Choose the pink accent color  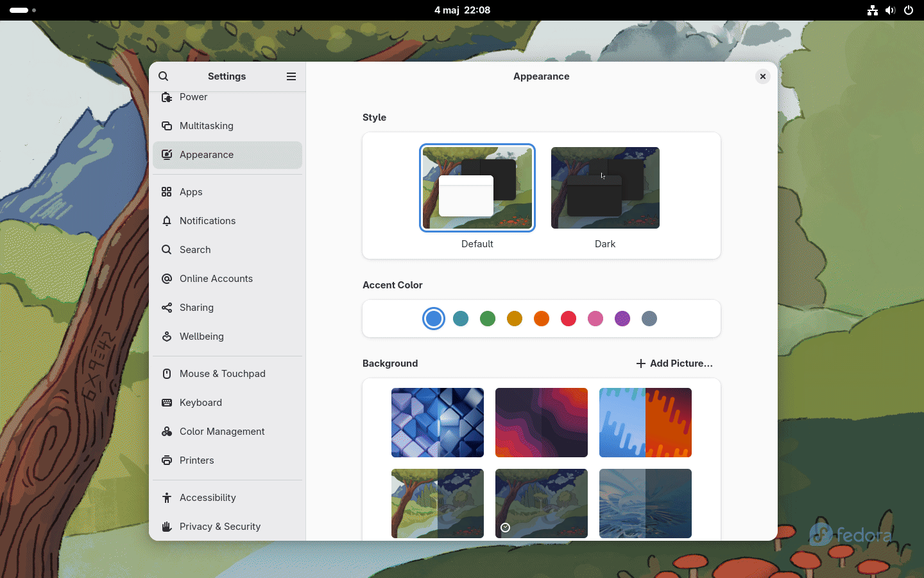click(x=595, y=319)
